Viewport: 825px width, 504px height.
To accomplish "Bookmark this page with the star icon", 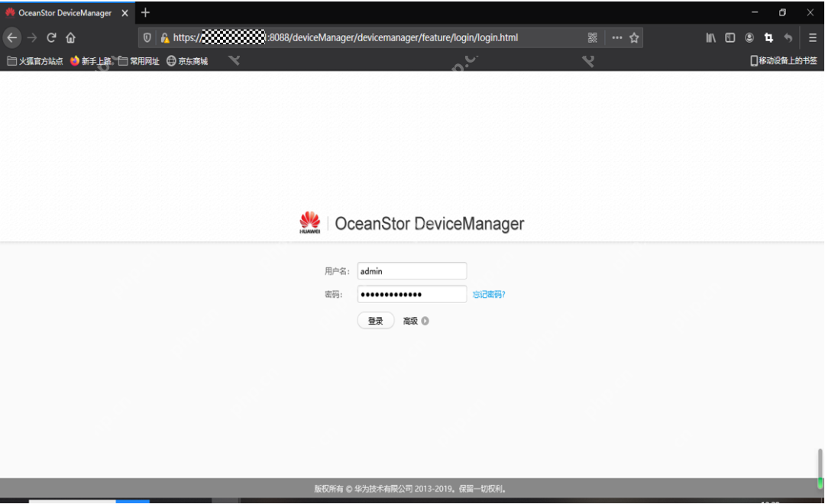I will pyautogui.click(x=634, y=37).
